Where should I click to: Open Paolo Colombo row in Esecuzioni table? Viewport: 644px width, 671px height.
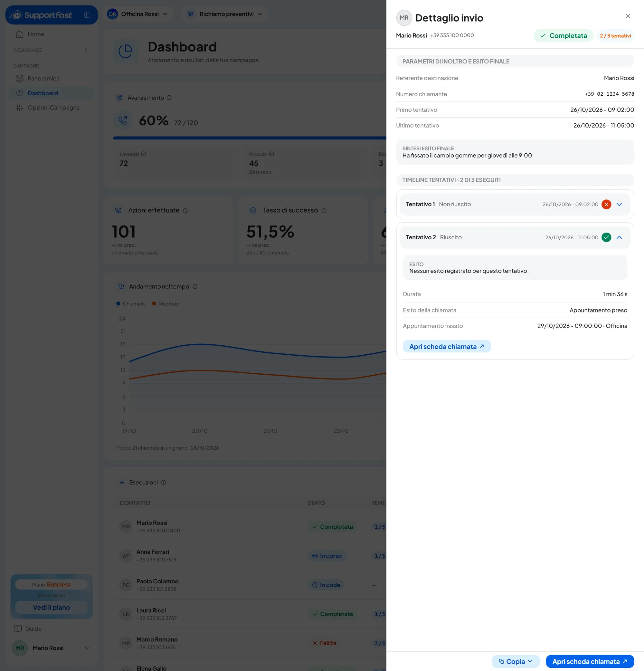(250, 585)
